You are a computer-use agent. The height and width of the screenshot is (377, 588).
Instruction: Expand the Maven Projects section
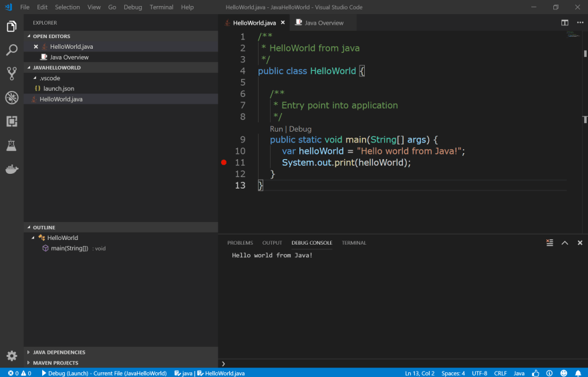point(29,363)
